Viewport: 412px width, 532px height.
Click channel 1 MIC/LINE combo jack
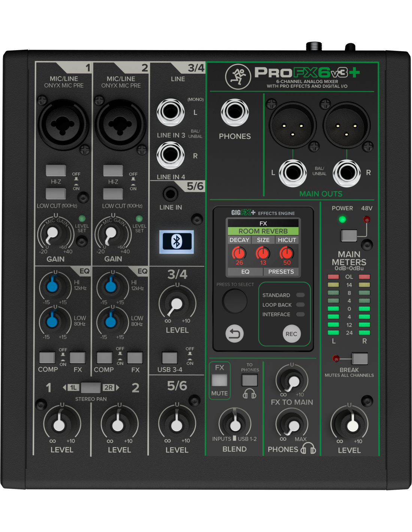[x=63, y=124]
